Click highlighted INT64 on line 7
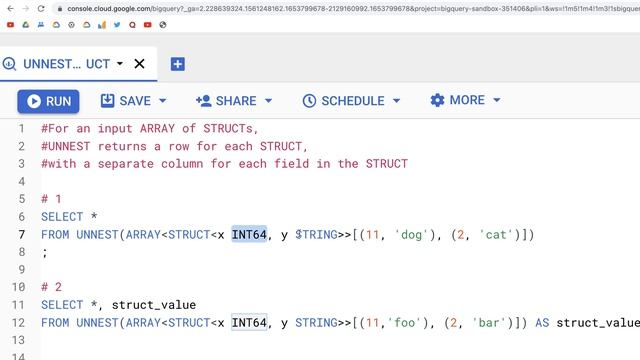The width and height of the screenshot is (640, 360). (249, 235)
